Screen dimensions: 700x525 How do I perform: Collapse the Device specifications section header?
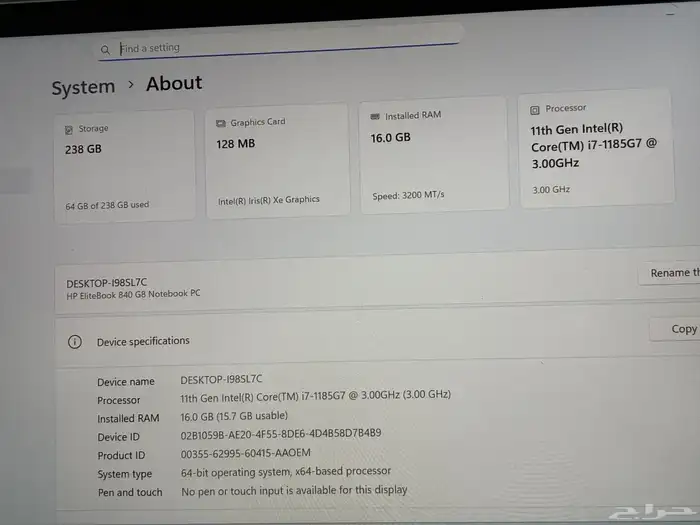(378, 337)
